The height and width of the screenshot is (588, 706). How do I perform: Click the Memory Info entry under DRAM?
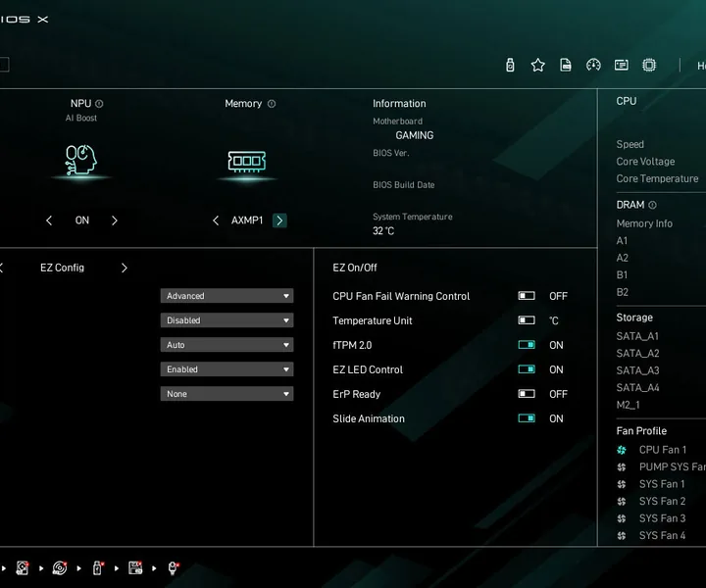pos(644,223)
